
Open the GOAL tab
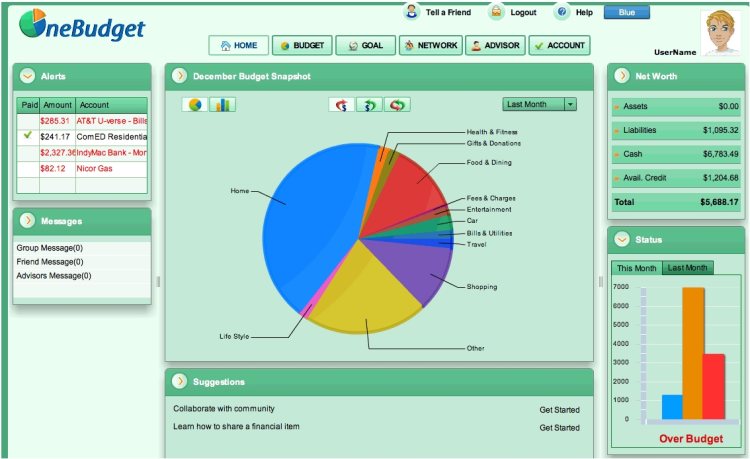[x=366, y=45]
